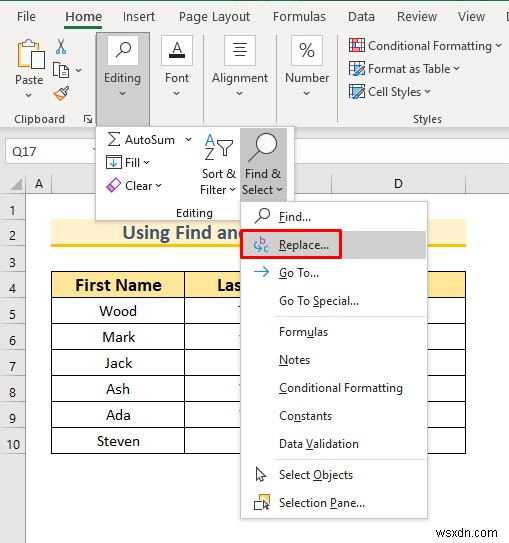This screenshot has width=509, height=543.
Task: Switch to the Insert tab
Action: 139,17
